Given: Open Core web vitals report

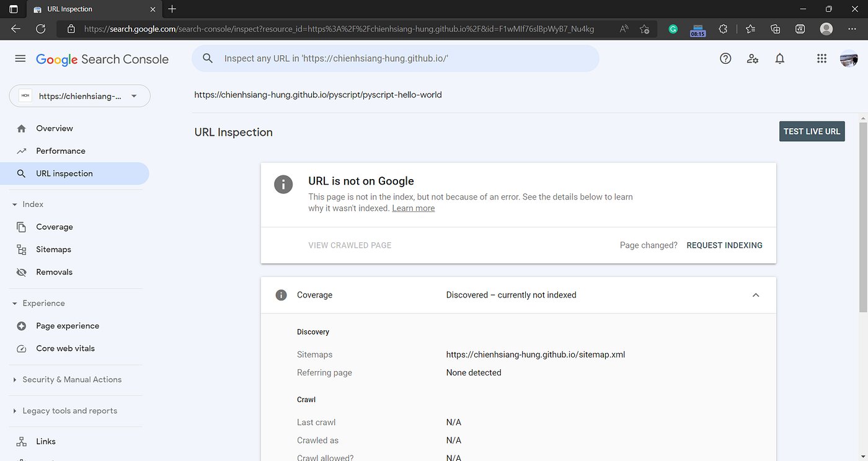Looking at the screenshot, I should (74, 348).
